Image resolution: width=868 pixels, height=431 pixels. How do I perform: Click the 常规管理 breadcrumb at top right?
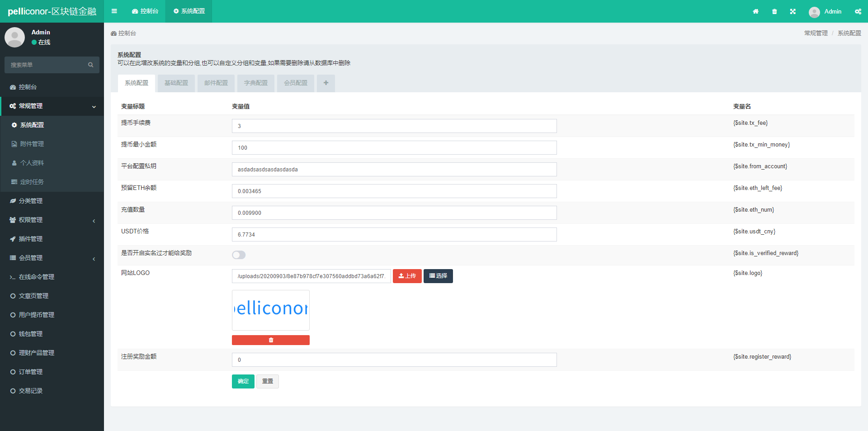(x=816, y=33)
